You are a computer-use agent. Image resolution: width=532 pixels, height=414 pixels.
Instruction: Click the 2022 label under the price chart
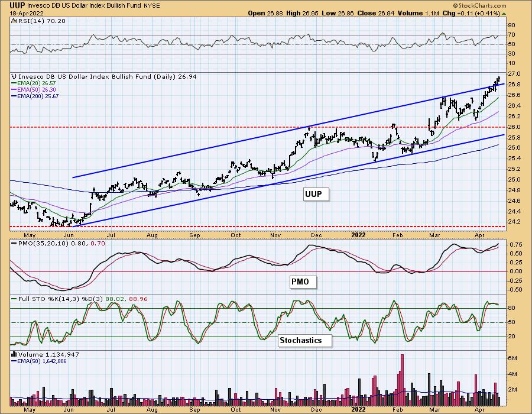pyautogui.click(x=358, y=235)
